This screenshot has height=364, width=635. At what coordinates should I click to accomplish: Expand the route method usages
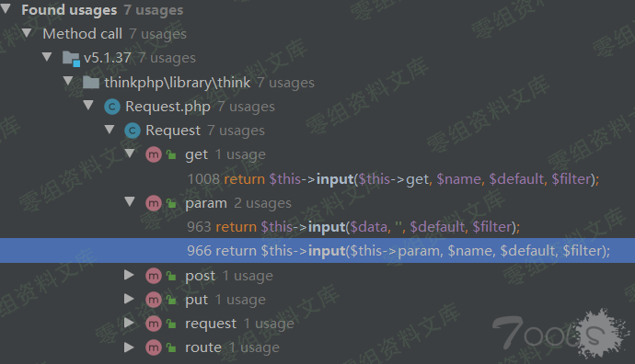[129, 347]
